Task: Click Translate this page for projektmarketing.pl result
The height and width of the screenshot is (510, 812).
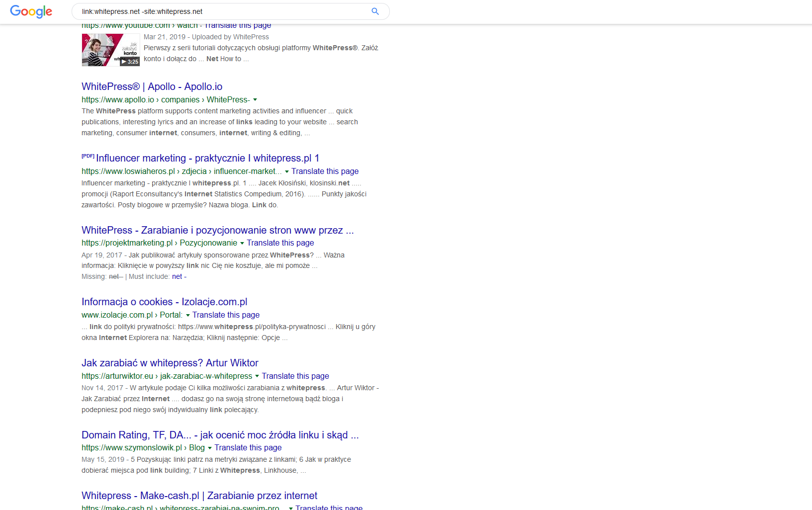Action: coord(280,243)
